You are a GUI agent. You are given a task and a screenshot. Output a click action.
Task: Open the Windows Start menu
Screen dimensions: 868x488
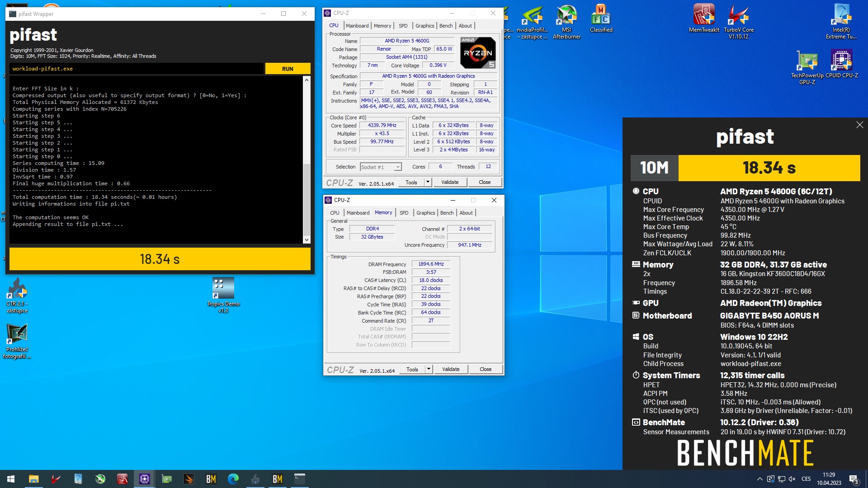[11, 479]
